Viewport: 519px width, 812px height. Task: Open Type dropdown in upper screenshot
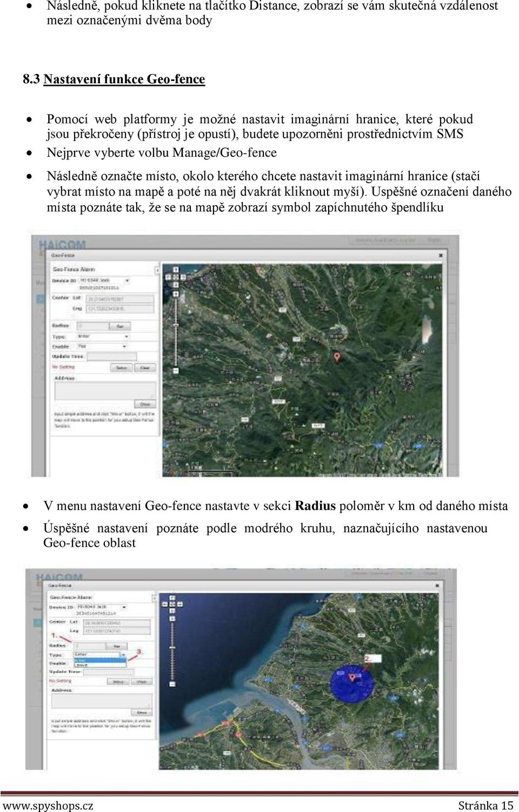pyautogui.click(x=103, y=337)
